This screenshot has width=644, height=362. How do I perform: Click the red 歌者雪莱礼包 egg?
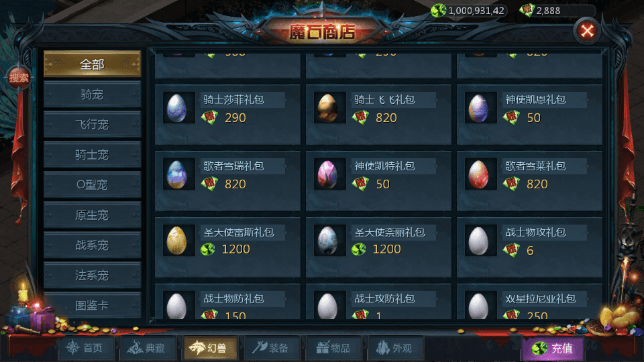[479, 174]
